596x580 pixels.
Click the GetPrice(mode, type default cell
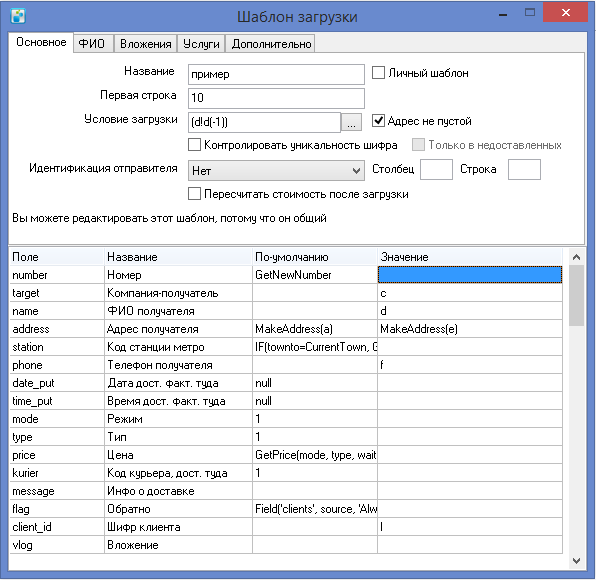coord(315,455)
